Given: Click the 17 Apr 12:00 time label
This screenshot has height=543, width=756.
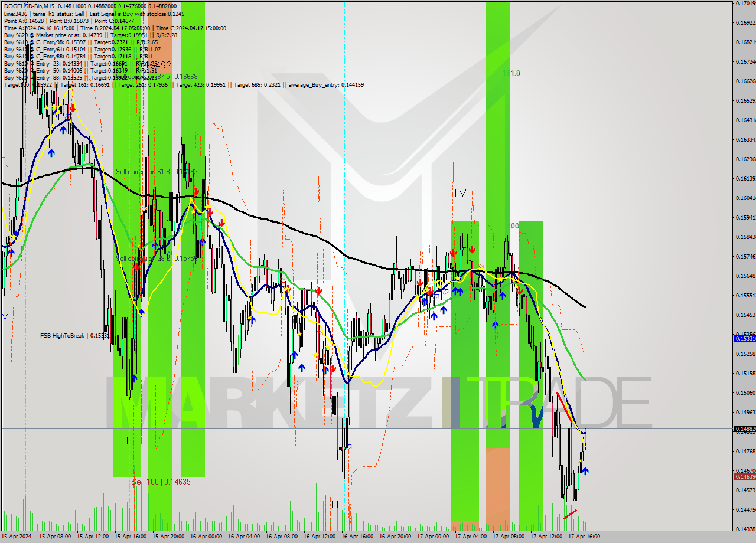Looking at the screenshot, I should pyautogui.click(x=546, y=537).
